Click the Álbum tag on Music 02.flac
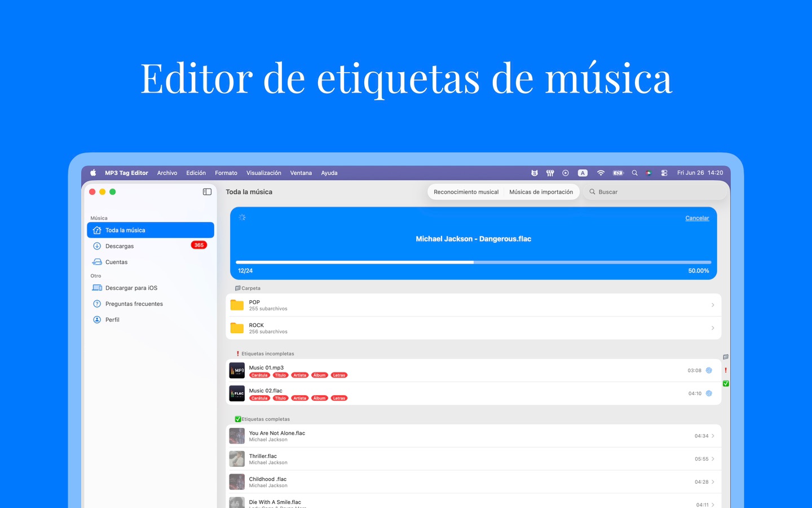The width and height of the screenshot is (812, 508). point(320,398)
